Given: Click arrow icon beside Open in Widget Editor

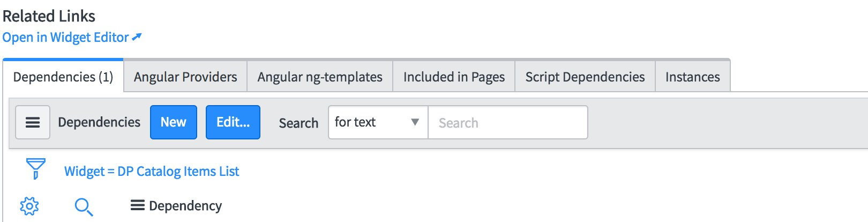Looking at the screenshot, I should (x=137, y=37).
